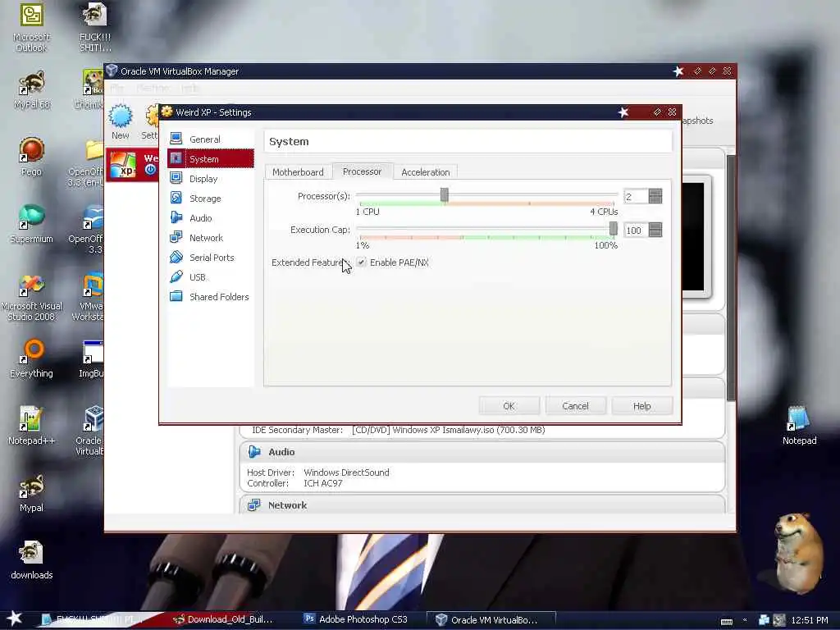The width and height of the screenshot is (840, 630).
Task: Click the settings dialog star title button
Action: [623, 112]
